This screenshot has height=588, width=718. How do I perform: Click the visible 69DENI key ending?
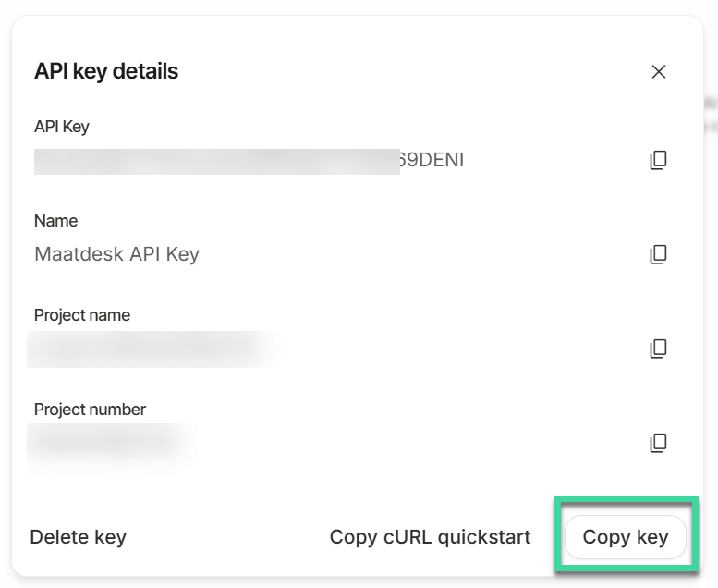(432, 161)
